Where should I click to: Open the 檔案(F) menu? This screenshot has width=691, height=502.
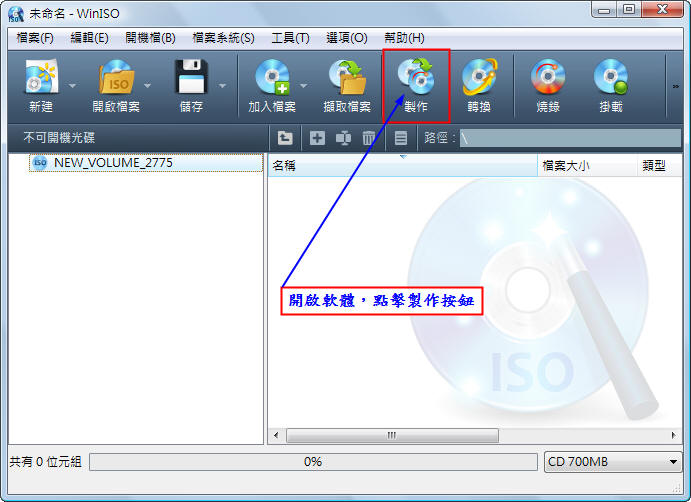point(35,38)
